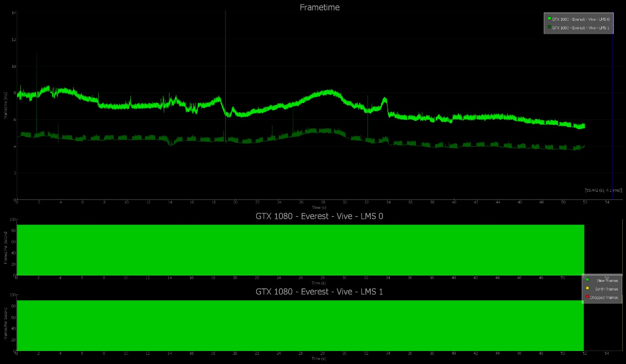The width and height of the screenshot is (626, 364).
Task: Click the red Dropped Frames legend marker
Action: click(x=587, y=297)
